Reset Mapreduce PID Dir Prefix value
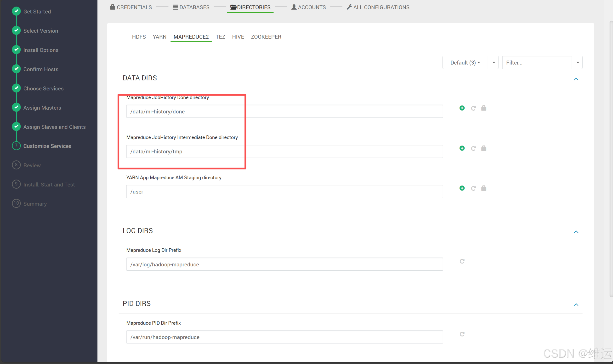Image resolution: width=613 pixels, height=364 pixels. [462, 334]
